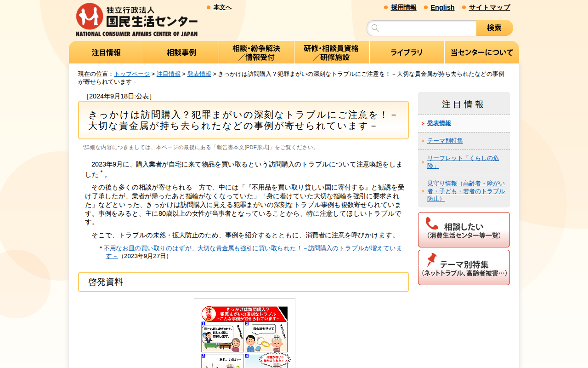Image resolution: width=588 pixels, height=368 pixels.
Task: Click the red bullet icon beside サイトマップ
Action: point(464,7)
